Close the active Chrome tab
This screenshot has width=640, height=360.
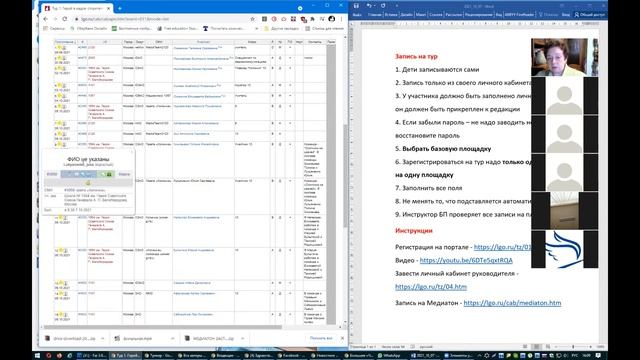point(109,8)
